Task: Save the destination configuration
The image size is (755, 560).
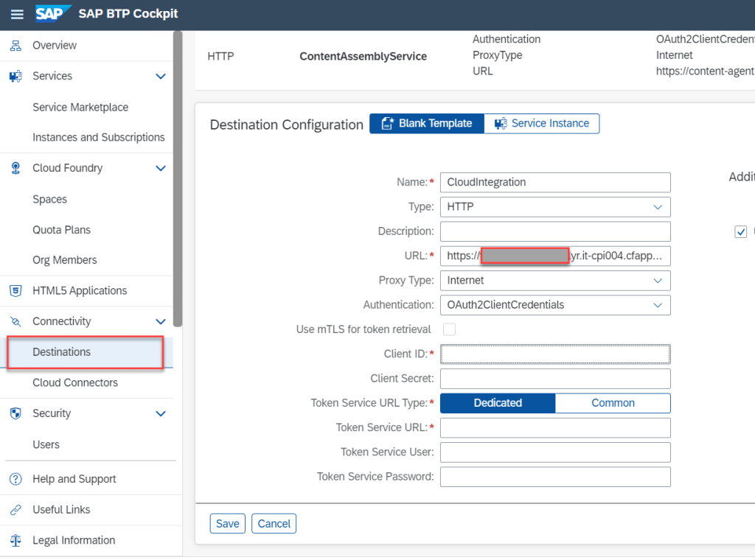Action: (227, 524)
